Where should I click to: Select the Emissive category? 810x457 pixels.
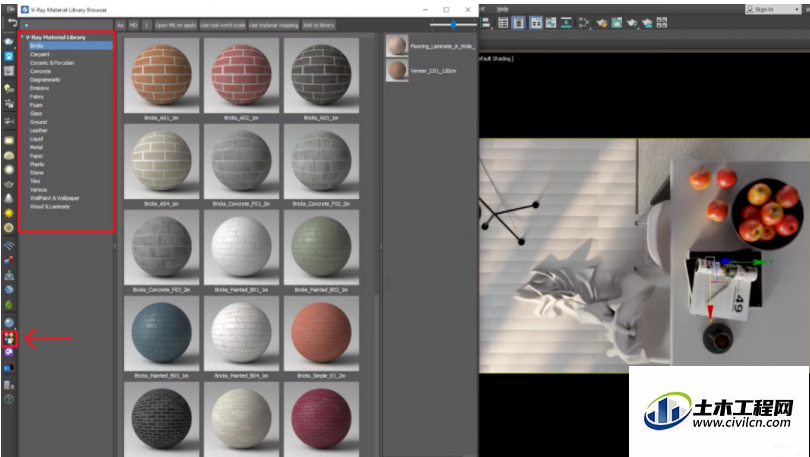coord(39,88)
